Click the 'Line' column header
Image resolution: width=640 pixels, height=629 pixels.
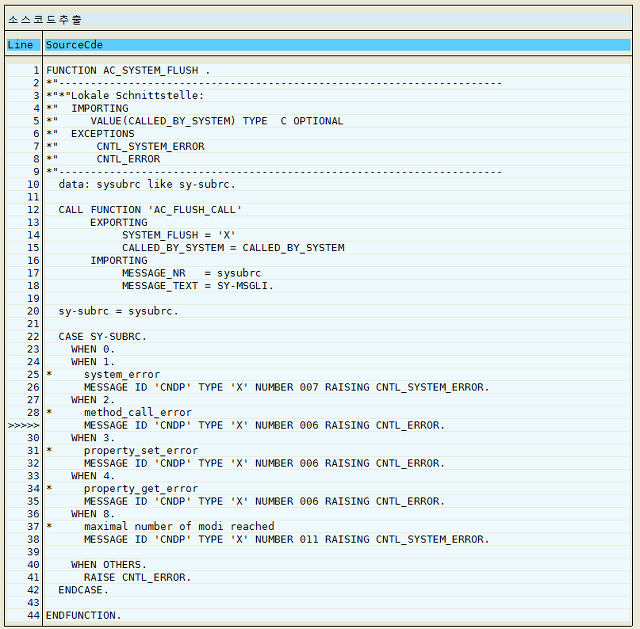click(23, 45)
